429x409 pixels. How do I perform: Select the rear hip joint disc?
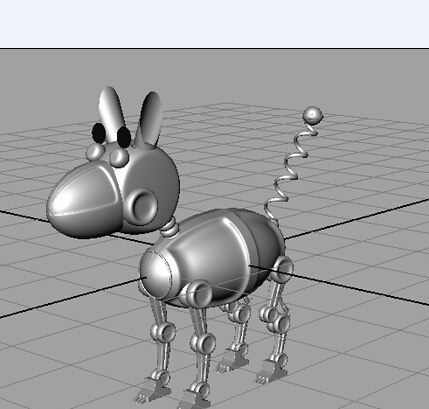[282, 269]
